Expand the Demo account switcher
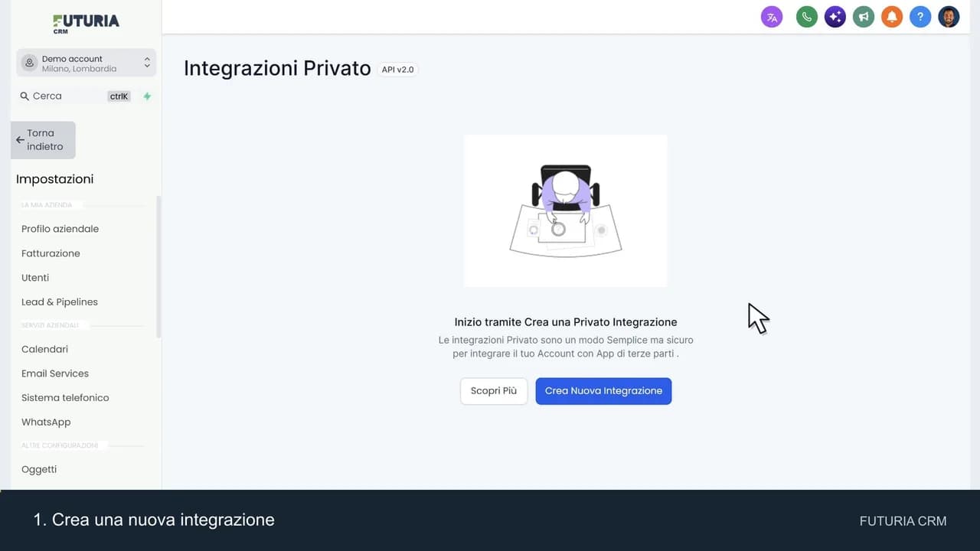 point(86,63)
